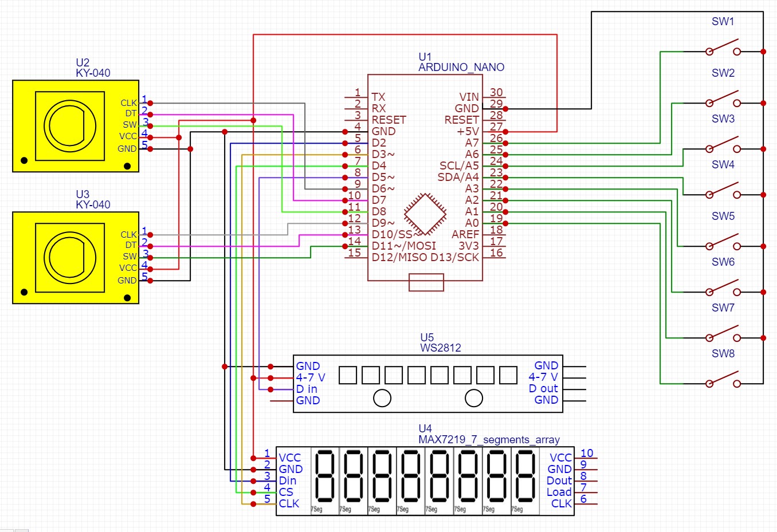
Task: Select the A0 pin label on Arduino
Action: click(x=472, y=223)
